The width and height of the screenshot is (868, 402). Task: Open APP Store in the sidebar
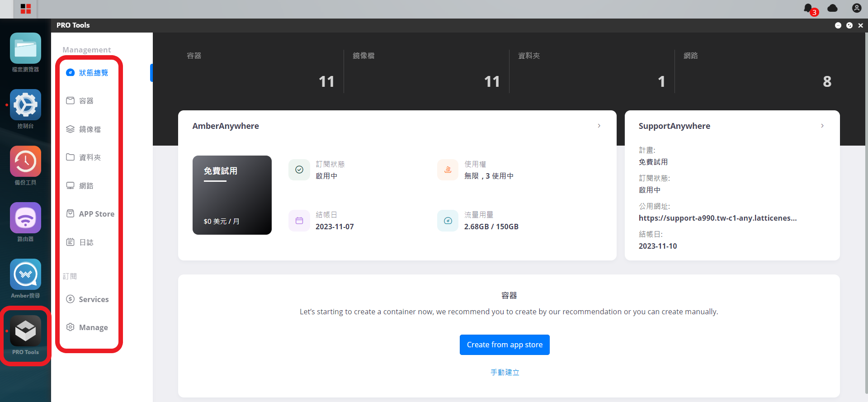coord(96,214)
